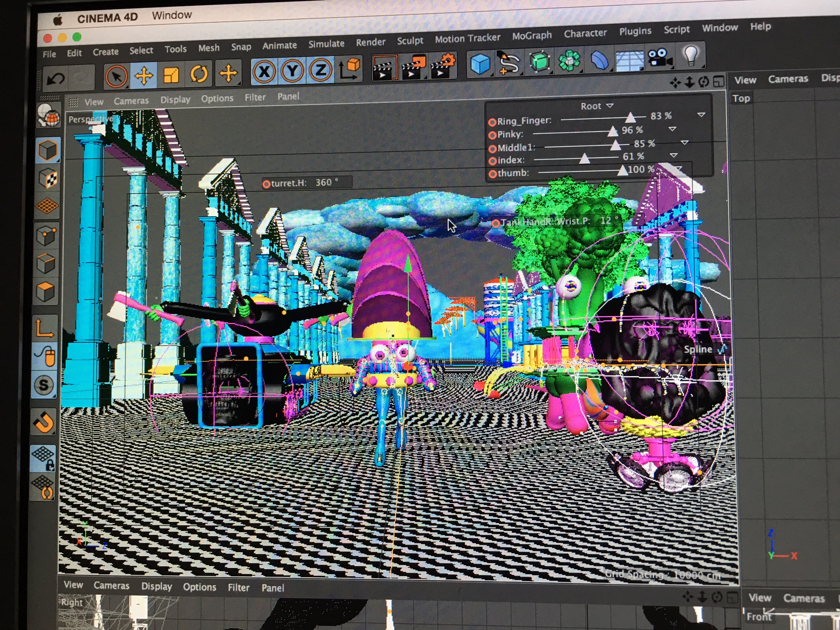The width and height of the screenshot is (840, 630).
Task: Toggle the Z axis lock
Action: click(x=320, y=70)
